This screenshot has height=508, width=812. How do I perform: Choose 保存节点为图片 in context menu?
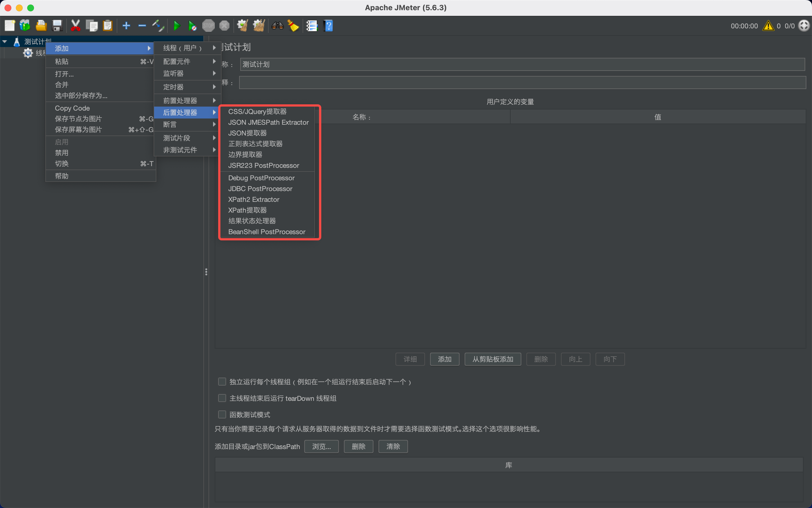[101, 119]
